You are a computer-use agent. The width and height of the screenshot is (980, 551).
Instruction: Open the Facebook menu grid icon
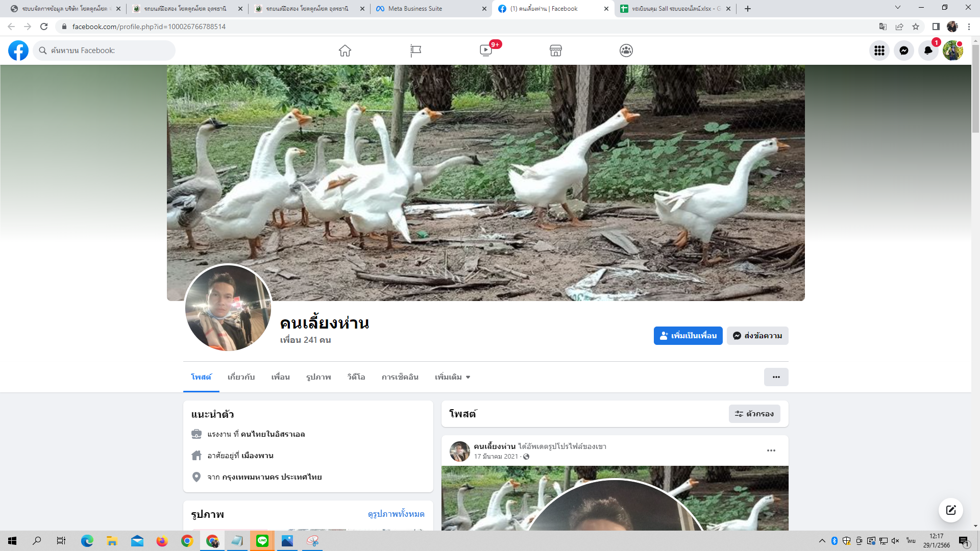[879, 51]
